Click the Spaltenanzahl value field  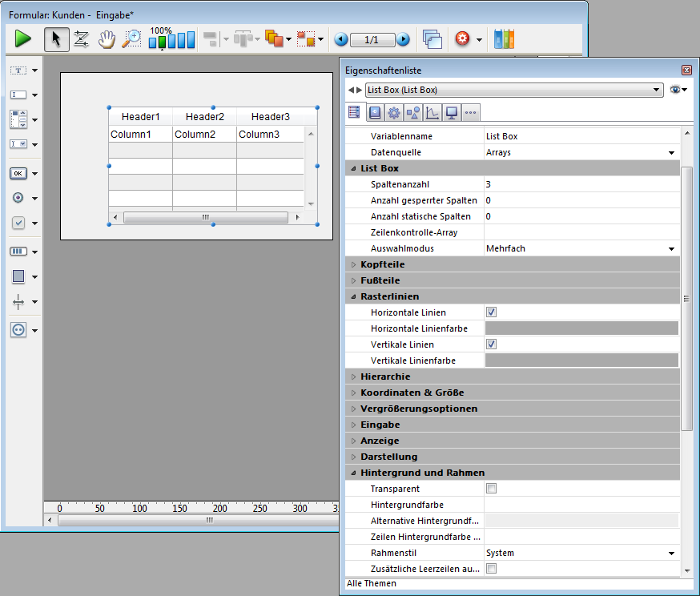(581, 184)
